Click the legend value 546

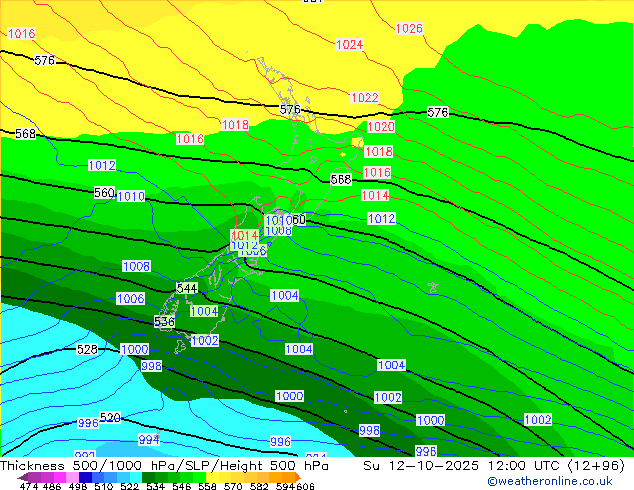pyautogui.click(x=182, y=486)
